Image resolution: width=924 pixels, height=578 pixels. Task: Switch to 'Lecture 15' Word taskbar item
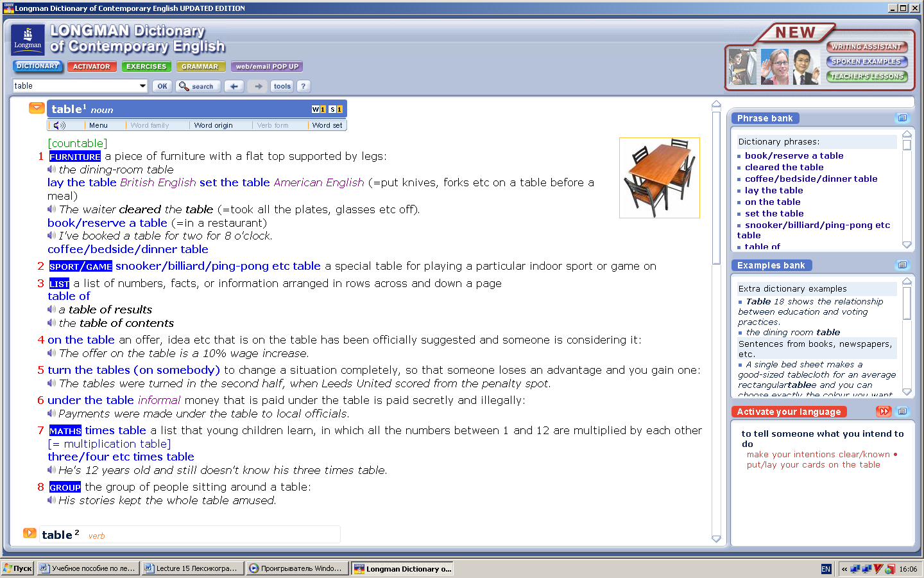[192, 568]
